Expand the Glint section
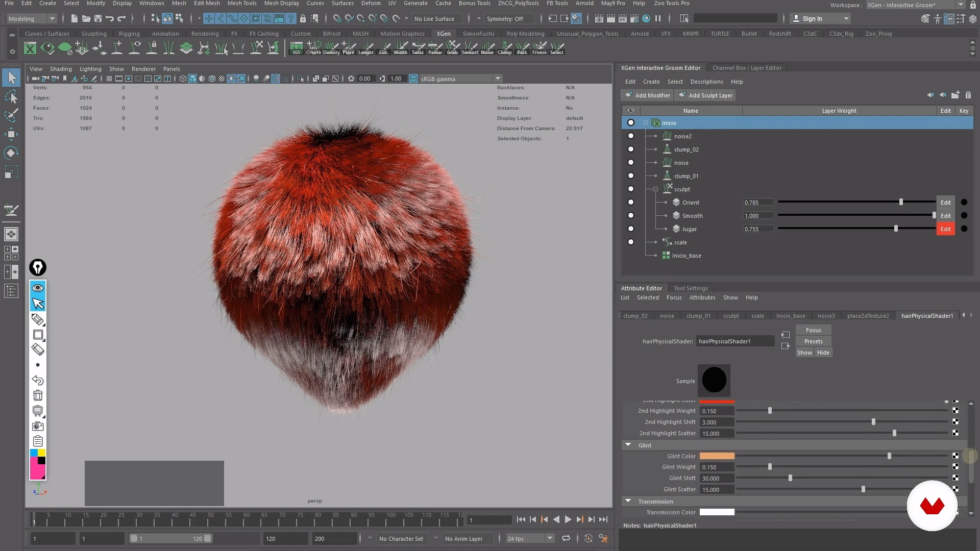 (628, 445)
